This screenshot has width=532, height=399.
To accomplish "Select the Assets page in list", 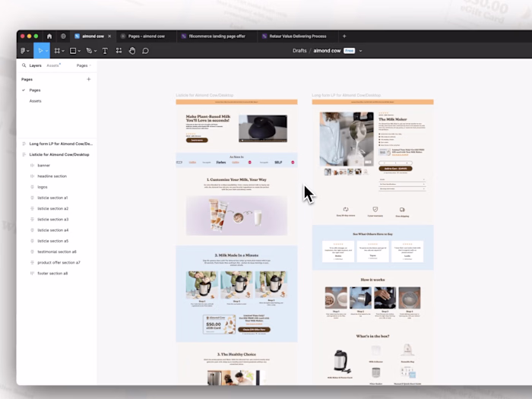I will click(35, 101).
